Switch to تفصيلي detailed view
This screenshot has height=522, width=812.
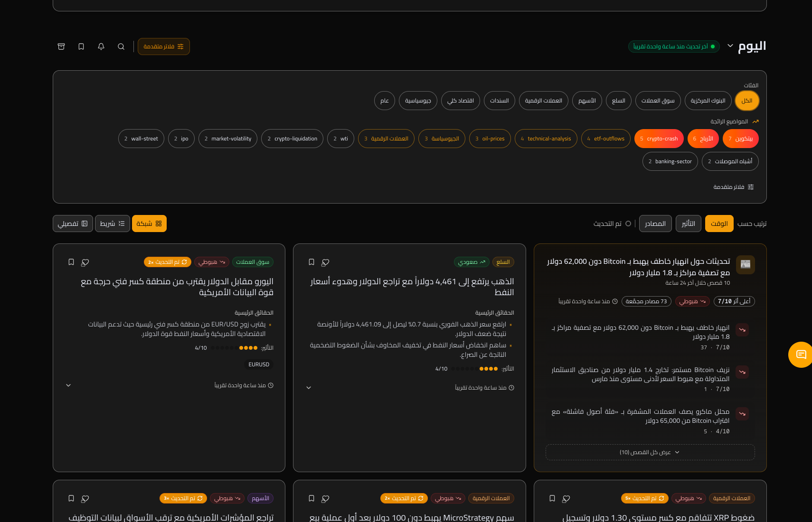(73, 224)
